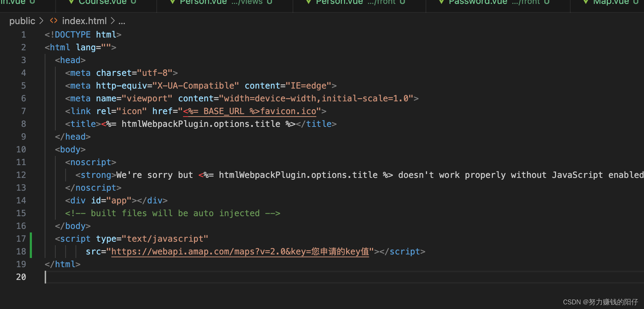Click the closing head tag
Image resolution: width=644 pixels, height=309 pixels.
point(73,137)
